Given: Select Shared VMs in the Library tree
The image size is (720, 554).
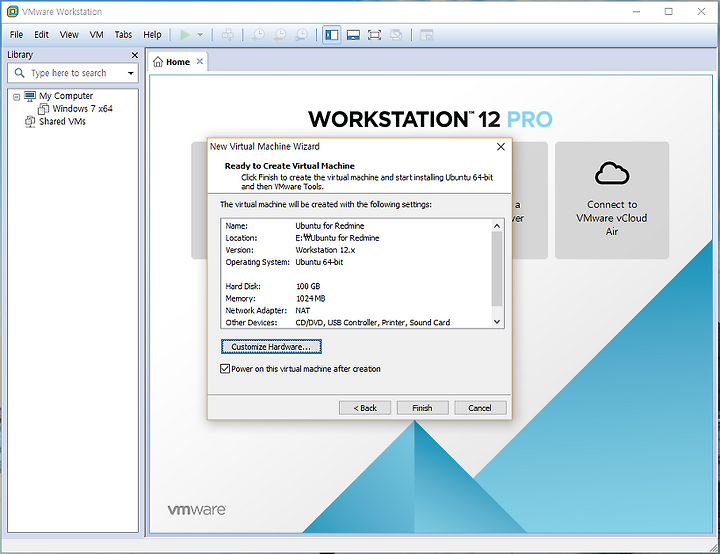Looking at the screenshot, I should [x=62, y=122].
